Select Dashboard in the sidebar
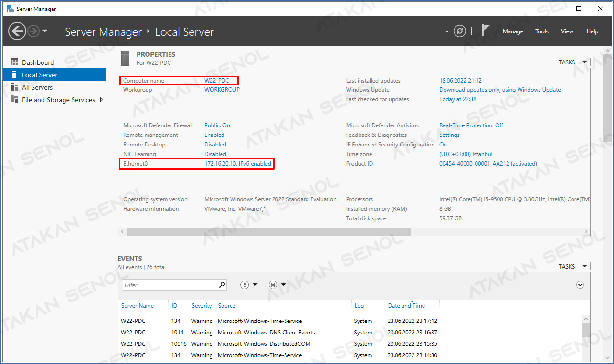The width and height of the screenshot is (614, 364). tap(38, 62)
